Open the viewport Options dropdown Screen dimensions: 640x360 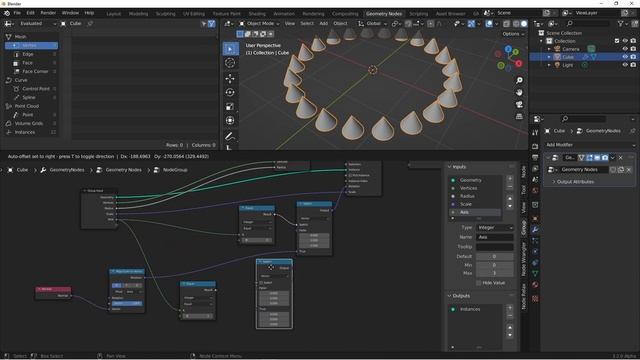tap(513, 34)
